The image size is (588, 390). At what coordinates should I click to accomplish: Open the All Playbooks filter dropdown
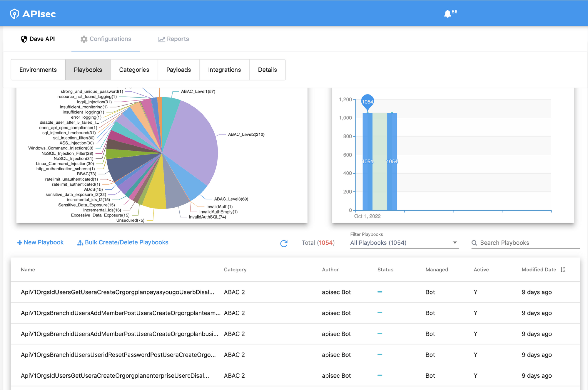[x=403, y=243]
